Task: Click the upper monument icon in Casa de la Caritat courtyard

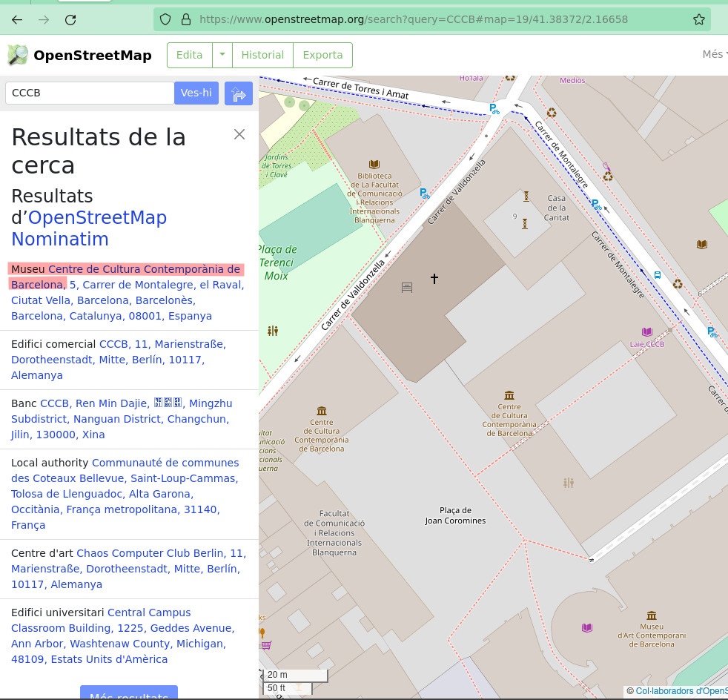Action: point(526,197)
